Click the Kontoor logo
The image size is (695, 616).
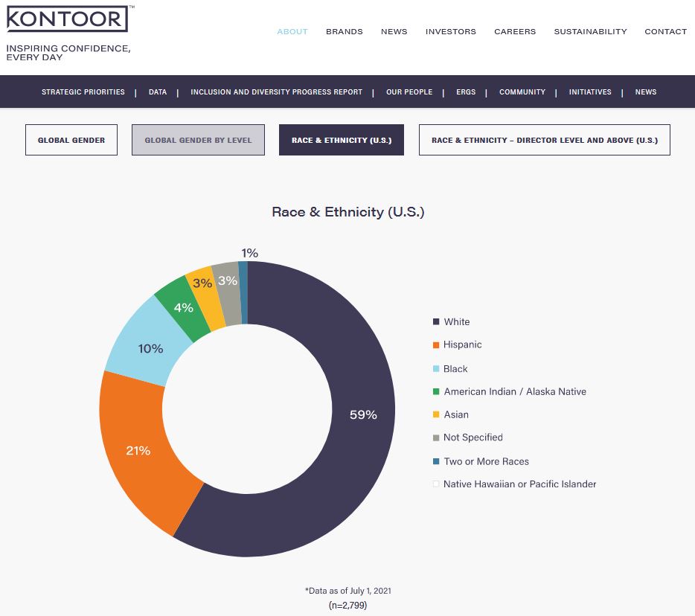coord(67,19)
